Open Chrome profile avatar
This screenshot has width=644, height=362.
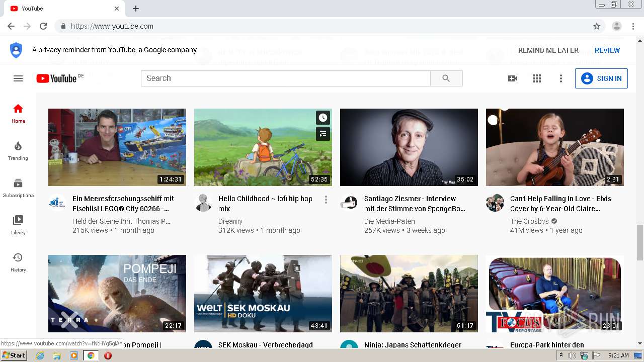[617, 26]
